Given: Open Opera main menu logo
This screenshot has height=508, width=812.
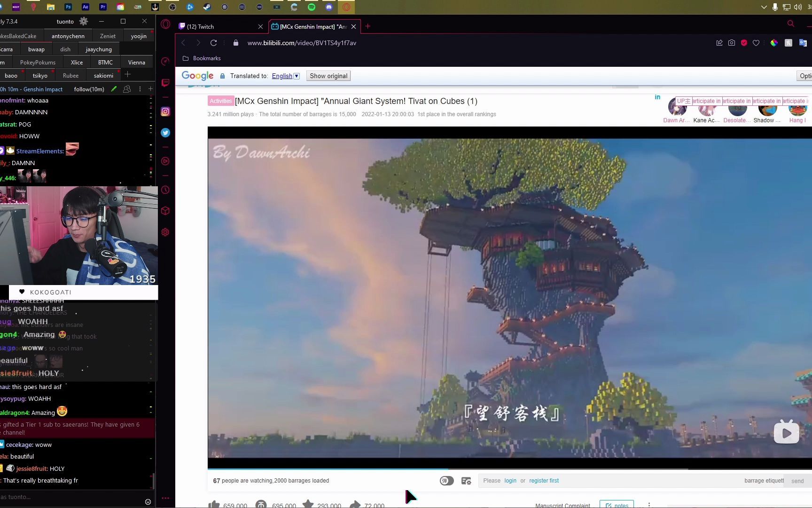Looking at the screenshot, I should click(165, 24).
